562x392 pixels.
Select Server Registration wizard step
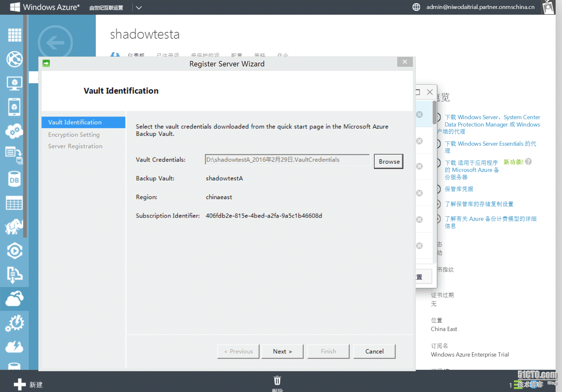[75, 146]
